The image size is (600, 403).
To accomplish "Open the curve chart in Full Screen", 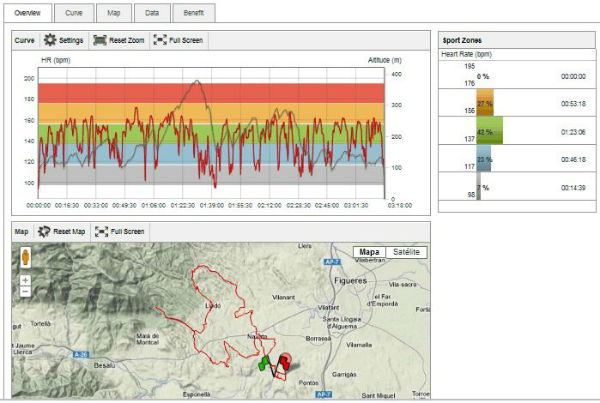I will point(180,40).
